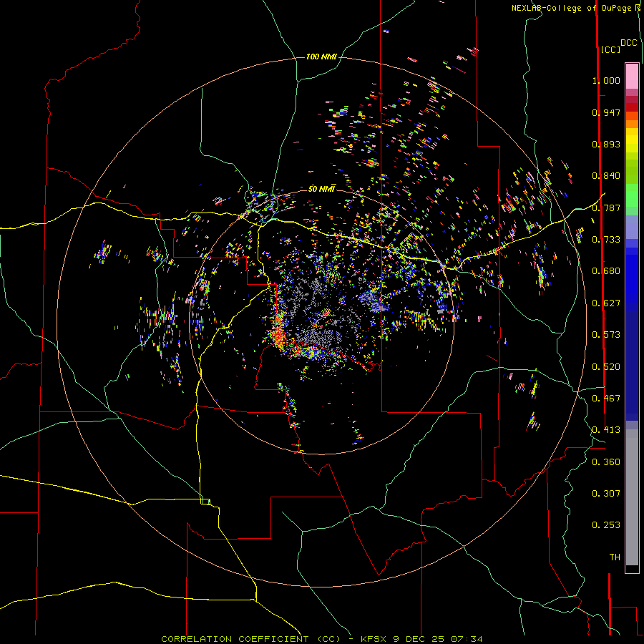This screenshot has height=644, width=644.
Task: Click the 0.893 color scale value
Action: (x=606, y=144)
